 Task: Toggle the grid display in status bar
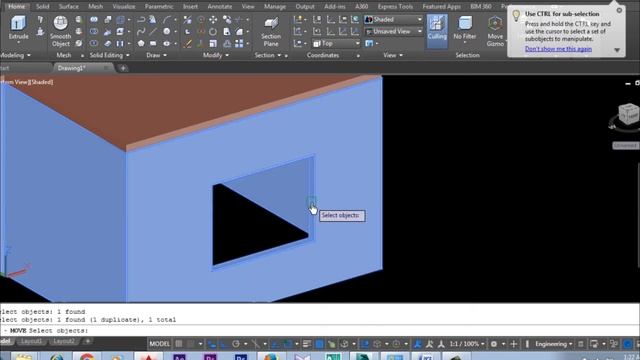click(179, 344)
